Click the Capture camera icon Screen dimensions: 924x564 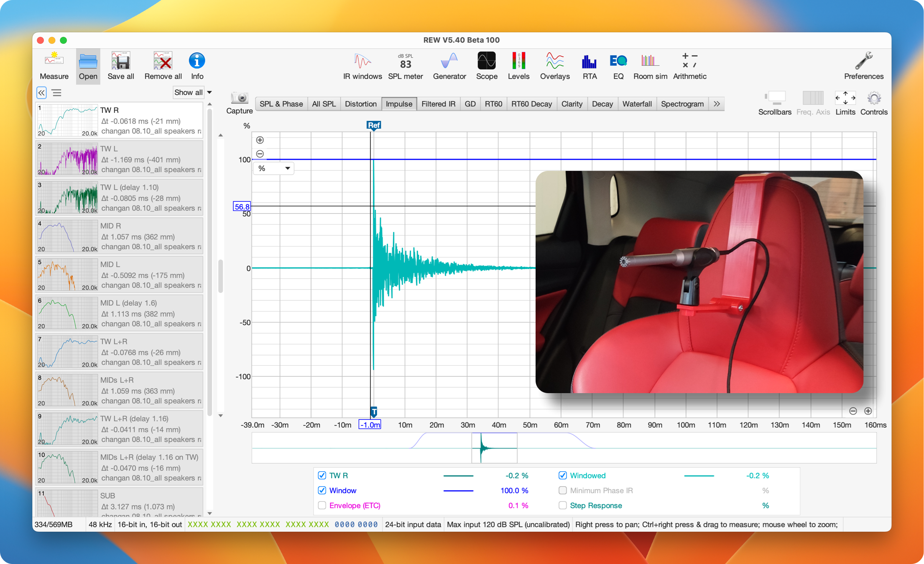coord(240,99)
